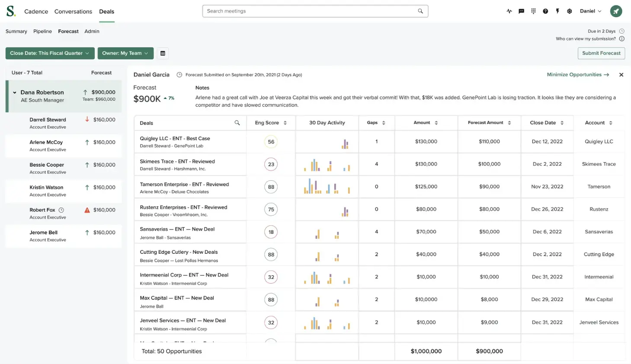Click the $8,000 forecast amount for Max Capital

click(489, 299)
